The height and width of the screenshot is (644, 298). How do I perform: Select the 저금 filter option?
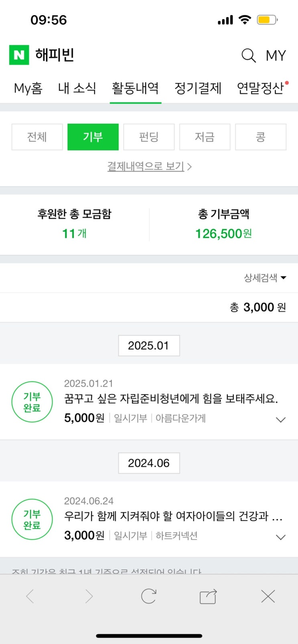[x=205, y=137]
